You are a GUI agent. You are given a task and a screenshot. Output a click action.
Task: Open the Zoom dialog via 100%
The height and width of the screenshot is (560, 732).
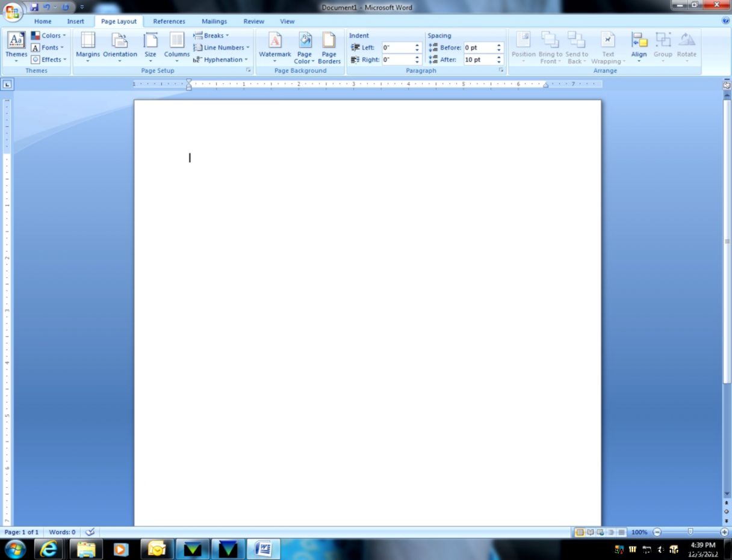click(x=639, y=532)
